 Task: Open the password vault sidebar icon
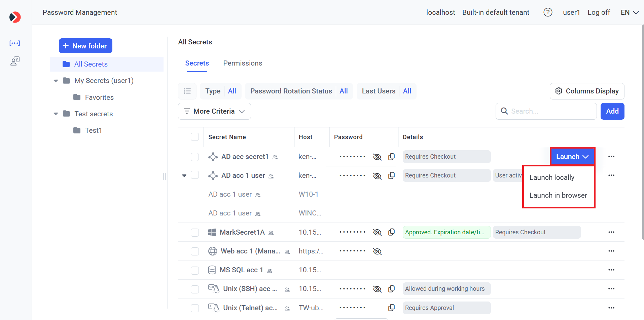pos(14,43)
